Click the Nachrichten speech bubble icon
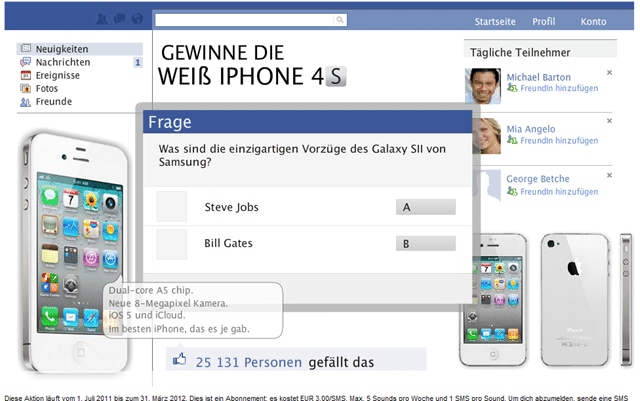Screen dimensions: 640x401 click(26, 62)
